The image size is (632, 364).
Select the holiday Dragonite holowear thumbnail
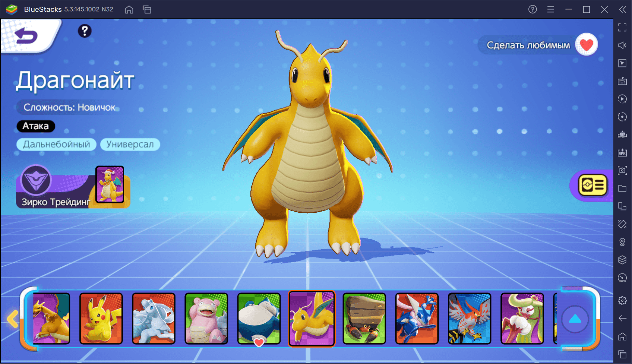110,184
